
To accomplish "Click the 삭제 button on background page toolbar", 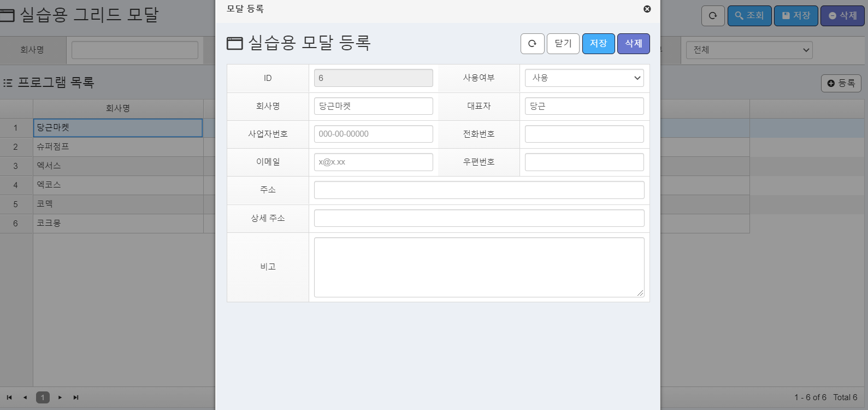I will coord(842,16).
